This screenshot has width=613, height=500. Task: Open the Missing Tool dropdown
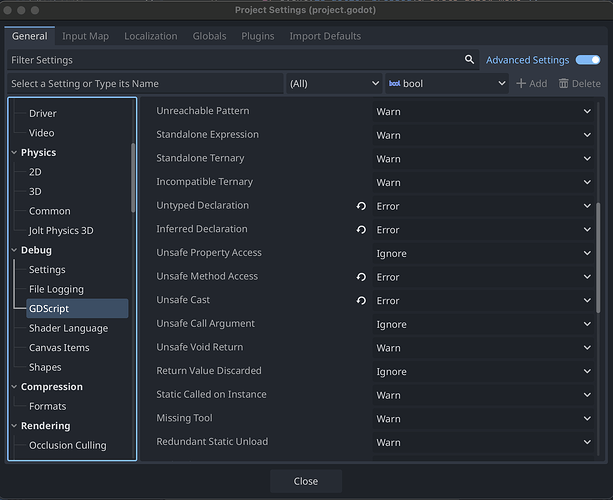pyautogui.click(x=483, y=419)
